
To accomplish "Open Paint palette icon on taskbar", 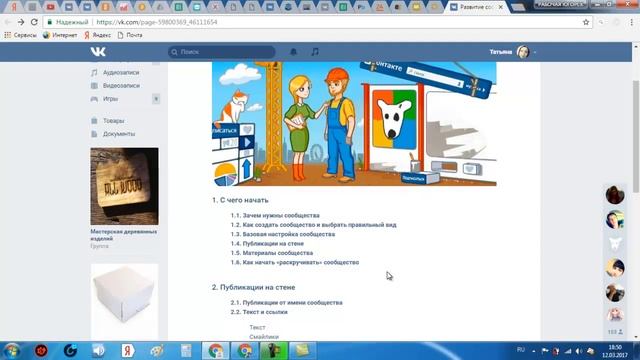I will 157,351.
